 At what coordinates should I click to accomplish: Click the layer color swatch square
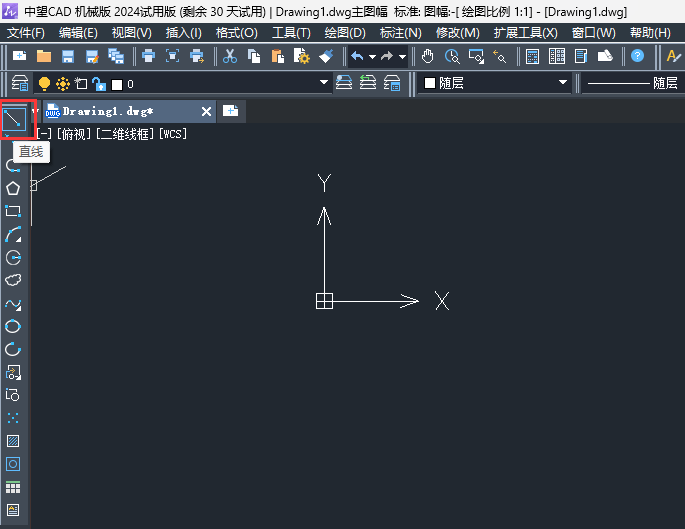[116, 84]
